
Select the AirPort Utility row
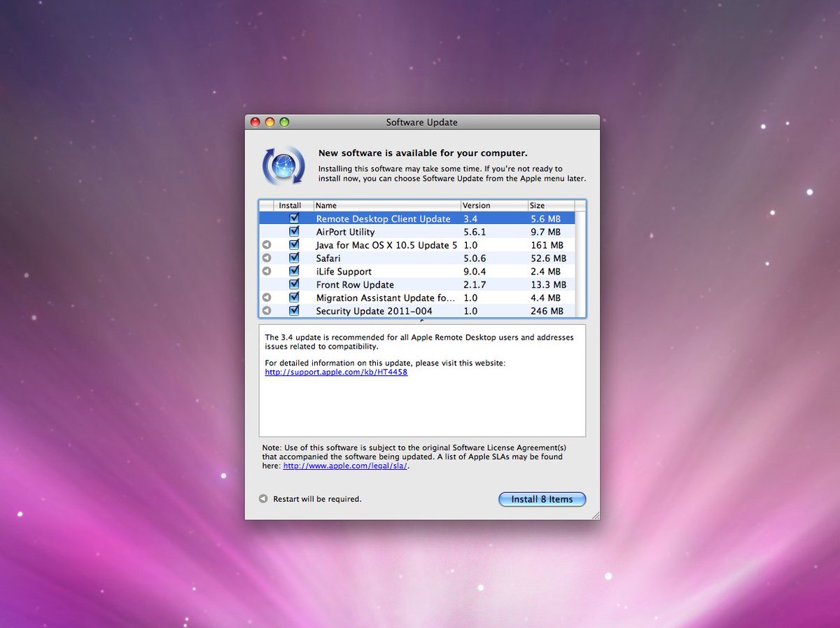[x=417, y=232]
